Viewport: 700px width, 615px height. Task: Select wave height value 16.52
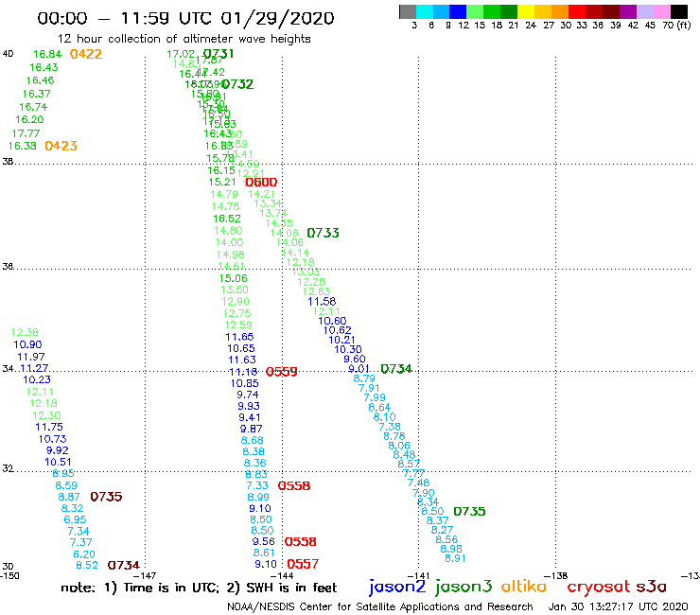click(x=227, y=219)
